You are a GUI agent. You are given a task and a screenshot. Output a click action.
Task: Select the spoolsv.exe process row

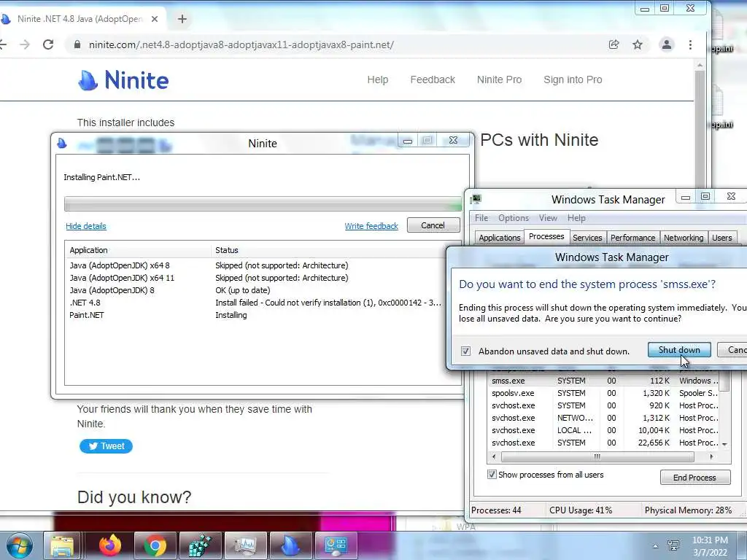pyautogui.click(x=605, y=393)
